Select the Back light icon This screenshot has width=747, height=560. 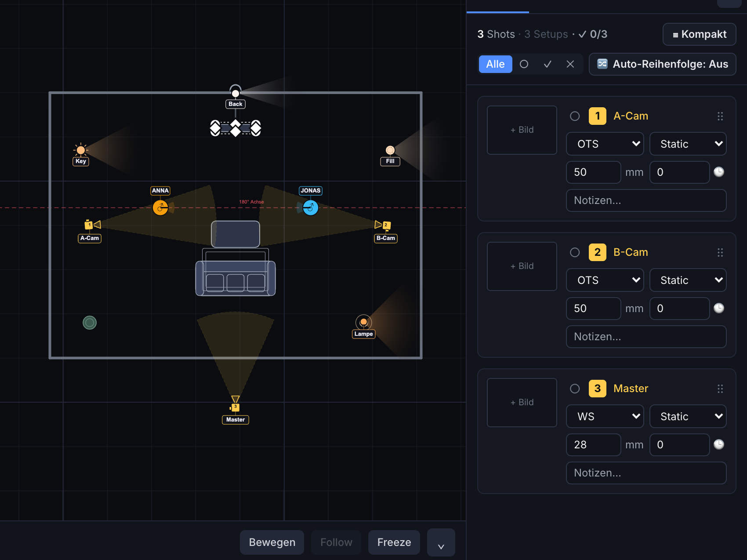[236, 92]
